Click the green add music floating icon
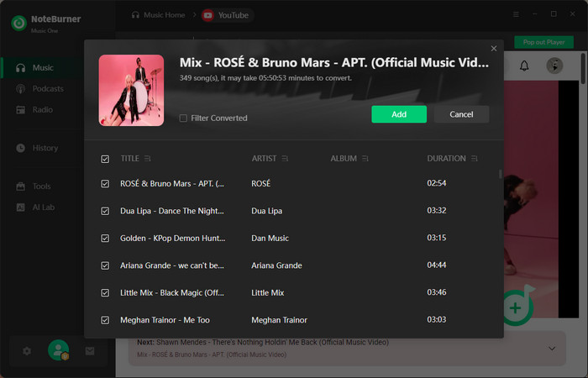Image resolution: width=588 pixels, height=378 pixels. [x=517, y=307]
